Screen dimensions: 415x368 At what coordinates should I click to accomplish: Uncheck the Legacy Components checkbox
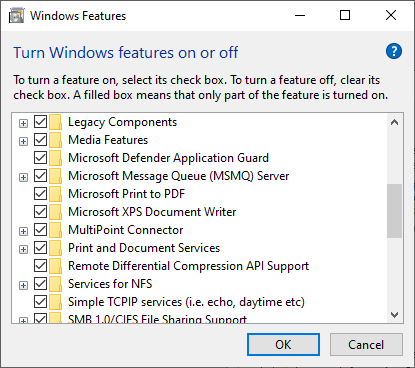[40, 122]
